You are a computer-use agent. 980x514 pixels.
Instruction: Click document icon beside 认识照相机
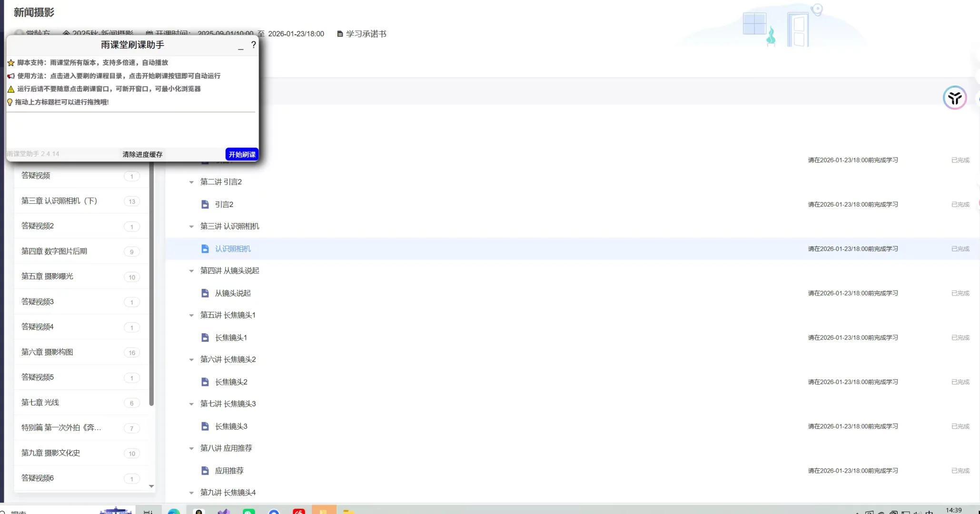pos(205,249)
